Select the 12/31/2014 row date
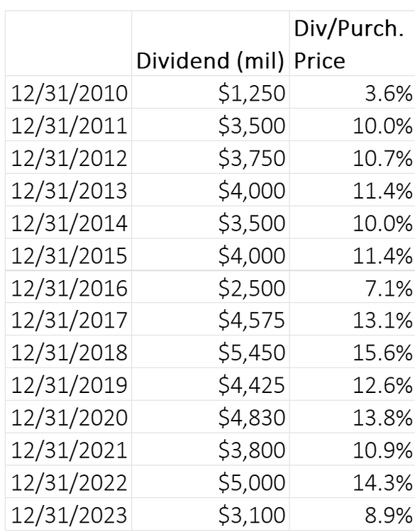 [x=69, y=222]
